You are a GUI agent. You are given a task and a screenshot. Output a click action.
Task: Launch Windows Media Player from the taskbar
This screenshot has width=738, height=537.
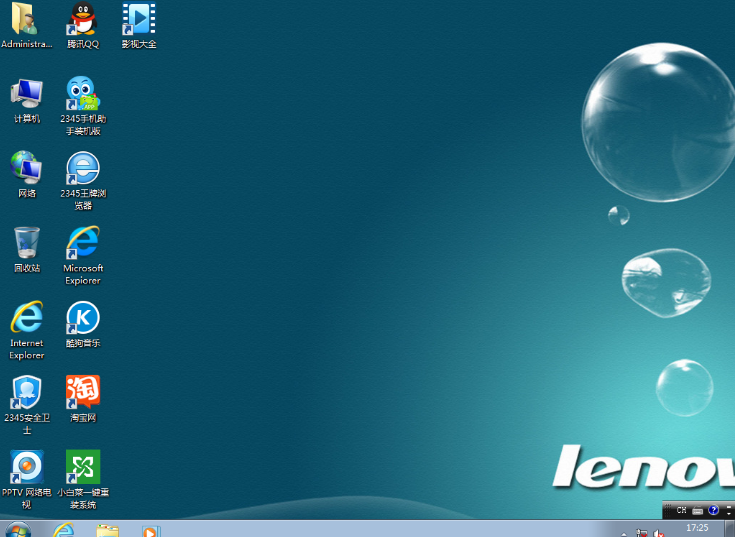point(151,531)
